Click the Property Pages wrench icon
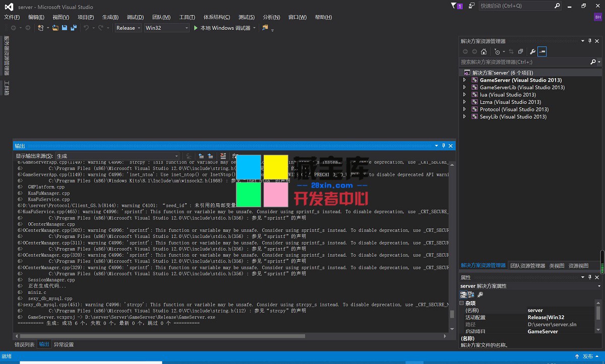Screen dimensions: 605x364 pos(480,294)
